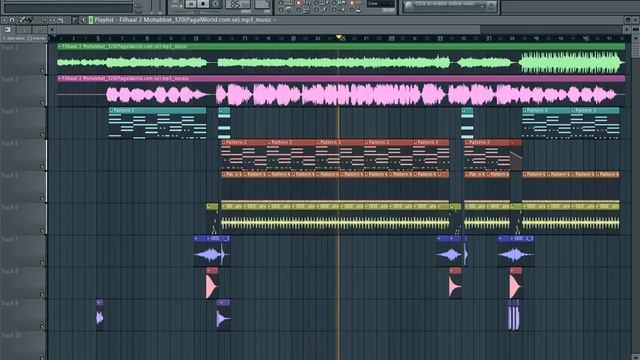Click the Stop transport button
640x360 pixels.
pos(203,4)
